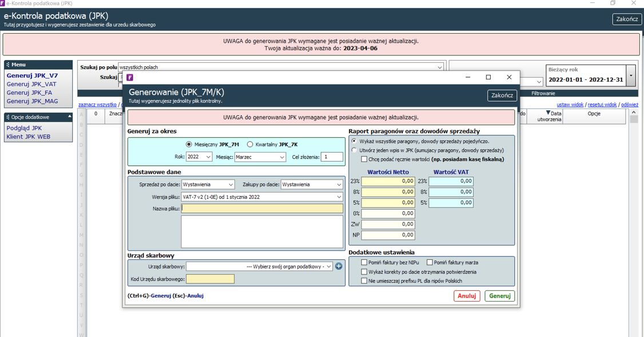Click the 23% Wartości Netto field

pos(388,181)
